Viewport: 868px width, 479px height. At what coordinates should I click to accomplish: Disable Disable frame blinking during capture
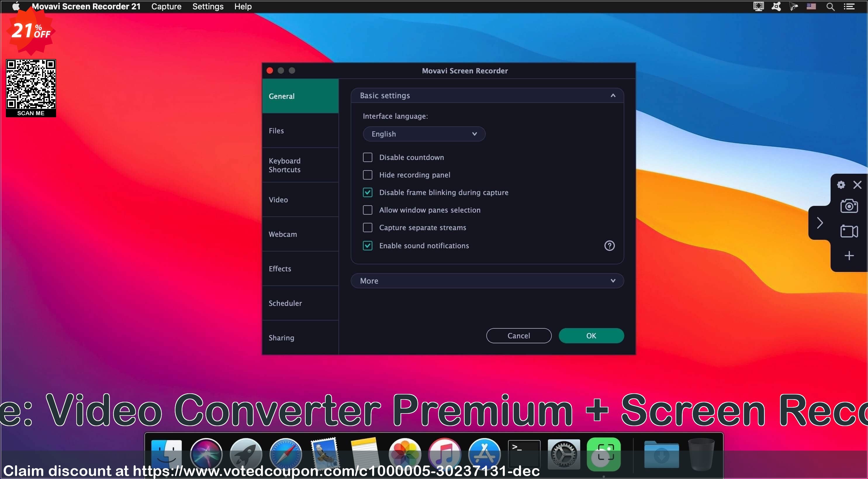[367, 192]
